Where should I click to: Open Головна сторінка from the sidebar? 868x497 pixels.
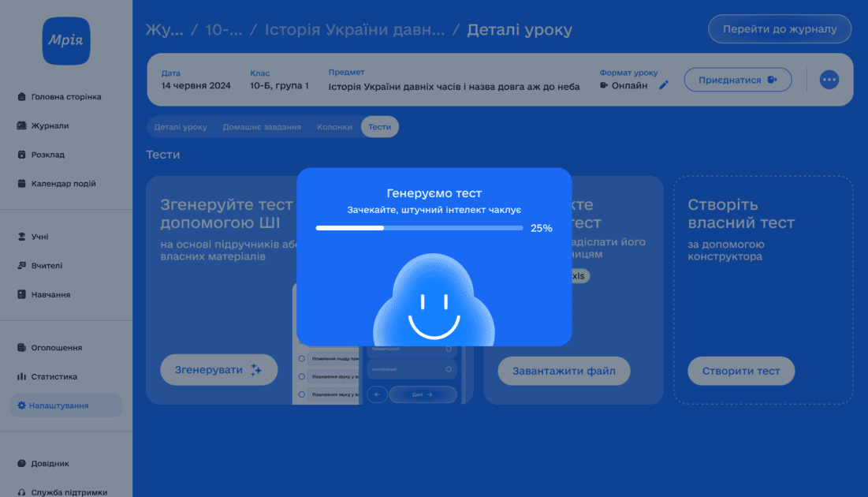(65, 97)
